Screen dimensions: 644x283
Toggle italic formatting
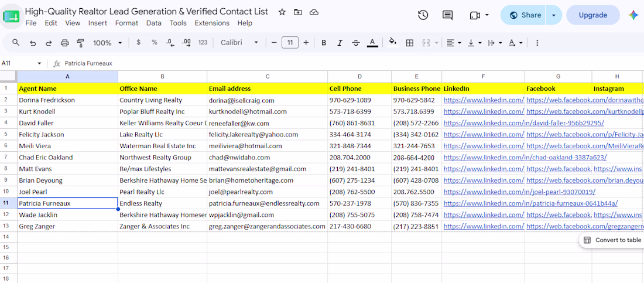[x=340, y=43]
